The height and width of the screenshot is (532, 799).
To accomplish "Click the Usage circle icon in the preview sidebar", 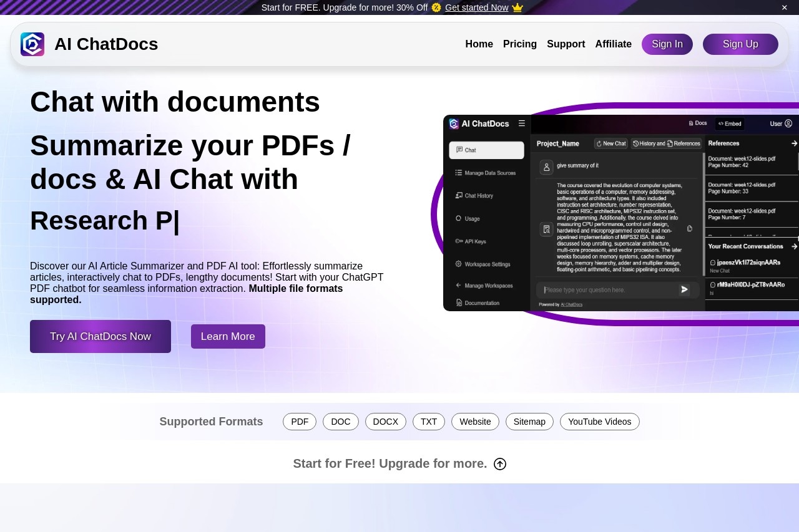I will pos(459,218).
